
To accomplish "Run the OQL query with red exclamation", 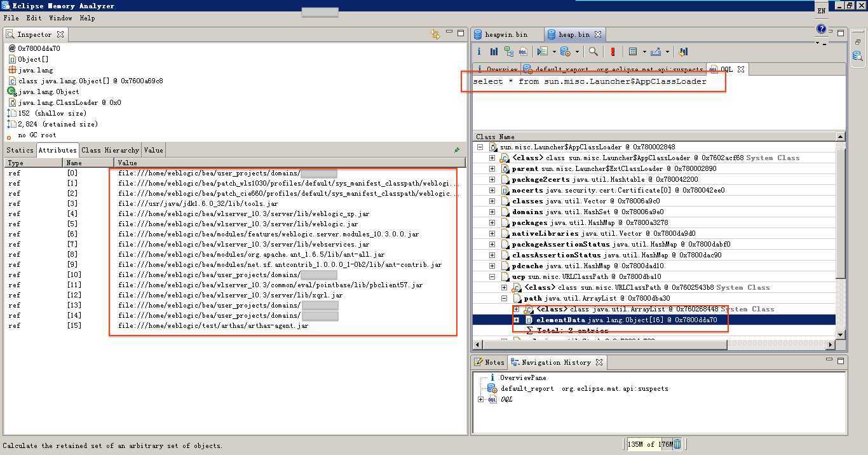I will point(613,51).
